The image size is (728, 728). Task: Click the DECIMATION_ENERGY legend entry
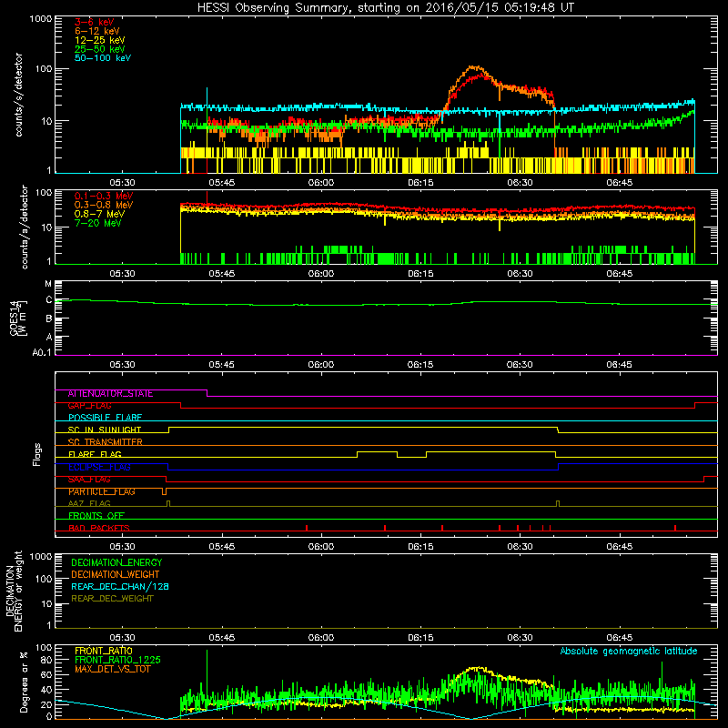point(116,562)
